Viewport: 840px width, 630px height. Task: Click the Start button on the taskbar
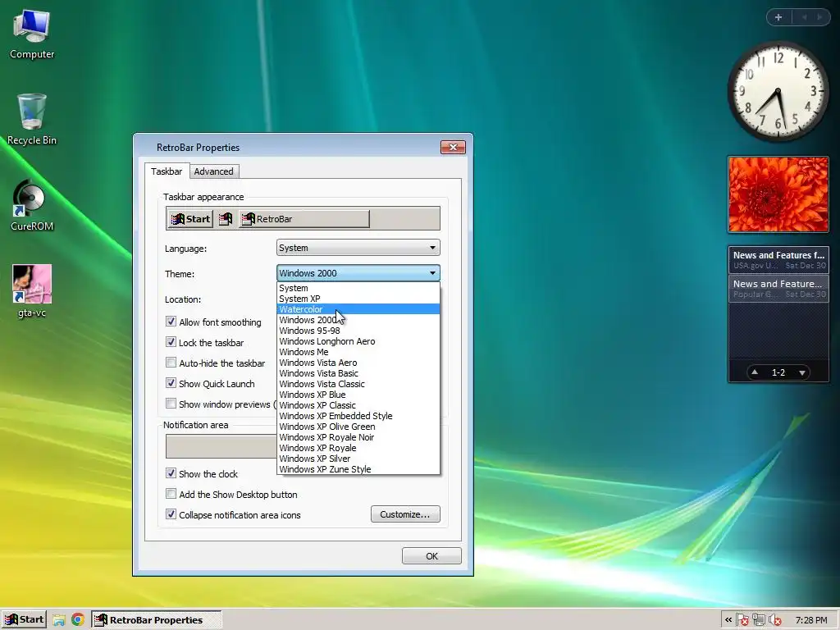pos(25,620)
